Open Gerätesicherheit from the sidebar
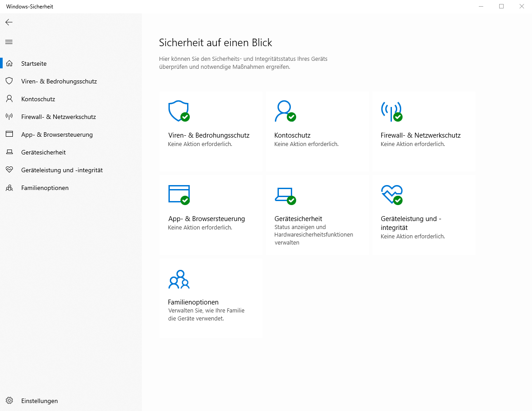Image resolution: width=532 pixels, height=411 pixels. (43, 152)
